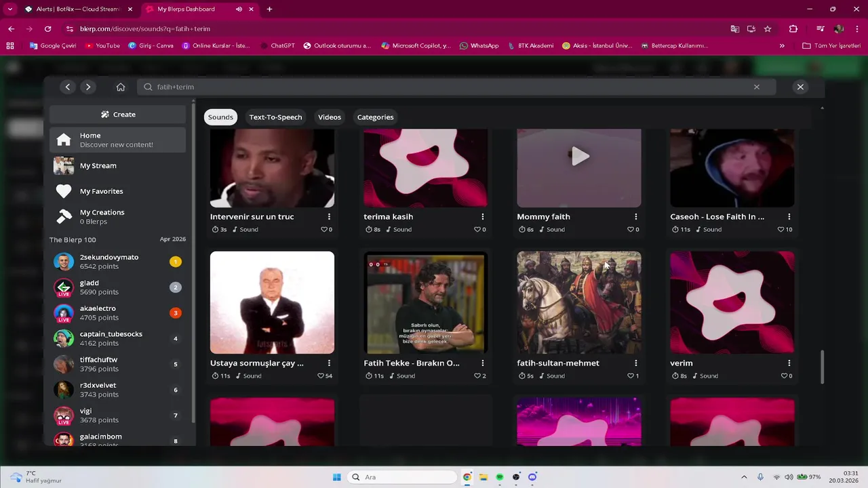Click the taskbar Ara search box
Screen dimensions: 868x488
point(401,477)
